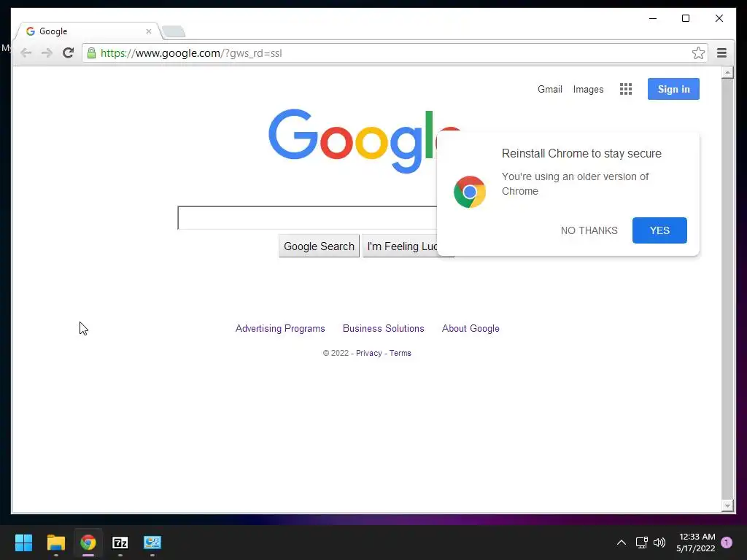This screenshot has height=560, width=747.
Task: Bookmark this page with the star icon
Action: 698,52
